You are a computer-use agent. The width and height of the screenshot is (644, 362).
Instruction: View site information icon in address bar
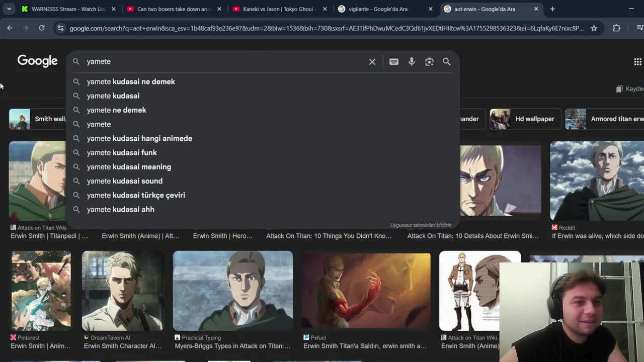click(60, 28)
